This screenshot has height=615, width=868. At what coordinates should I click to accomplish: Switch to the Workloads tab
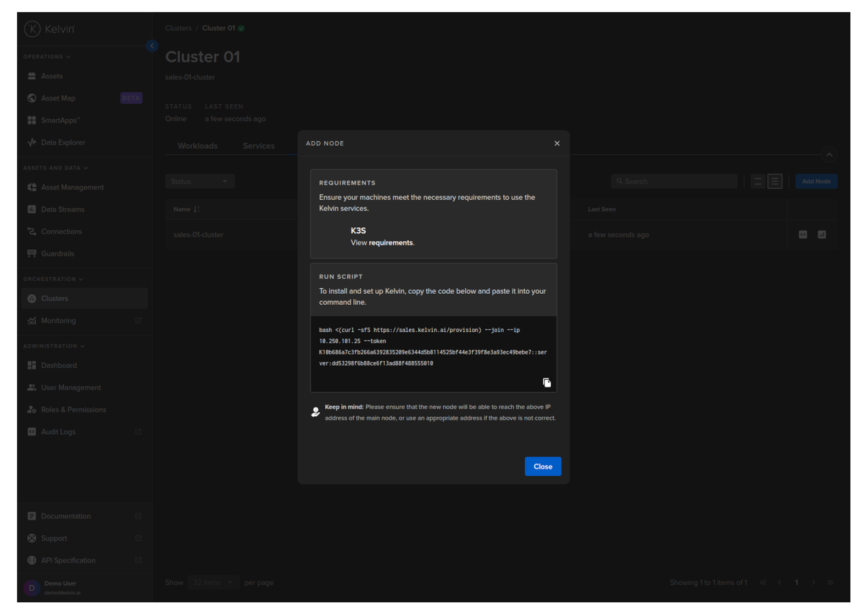pos(197,146)
